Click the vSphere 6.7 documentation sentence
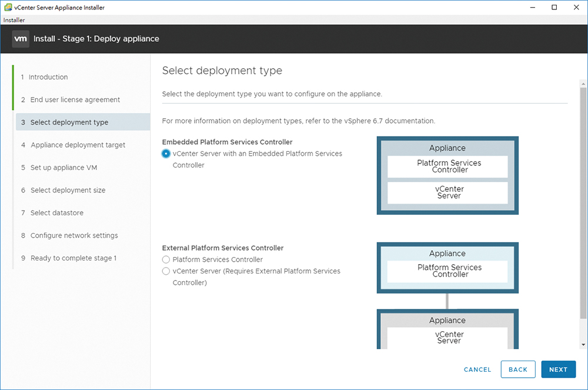 [x=299, y=121]
